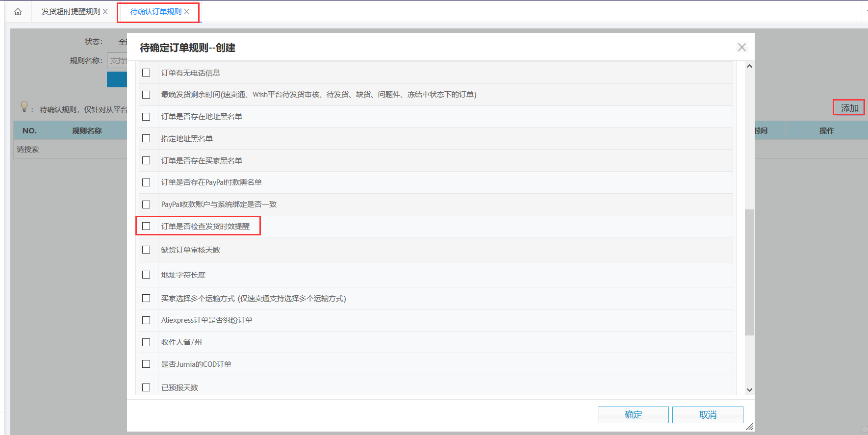This screenshot has height=435, width=868.
Task: Check 最晚发货剩余时间 option
Action: tap(146, 95)
